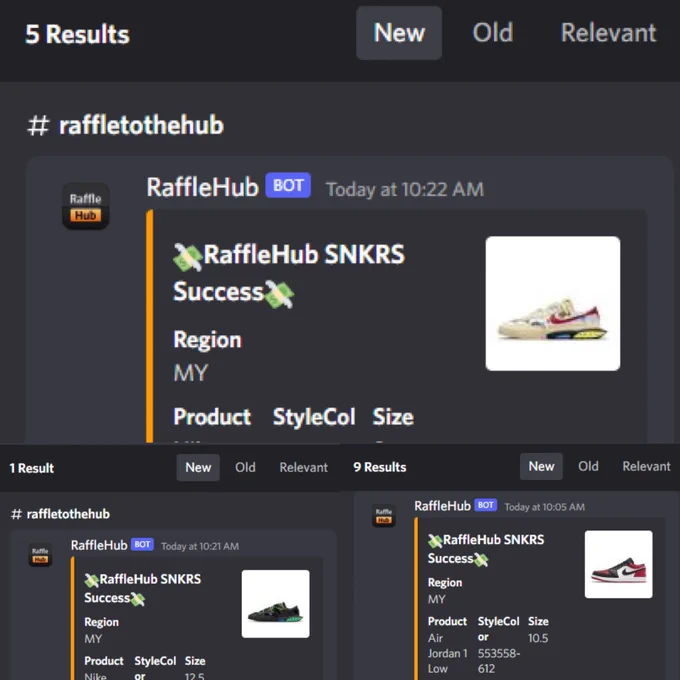Screen dimensions: 680x680
Task: Select New tab in 5 Results panel
Action: click(x=399, y=33)
